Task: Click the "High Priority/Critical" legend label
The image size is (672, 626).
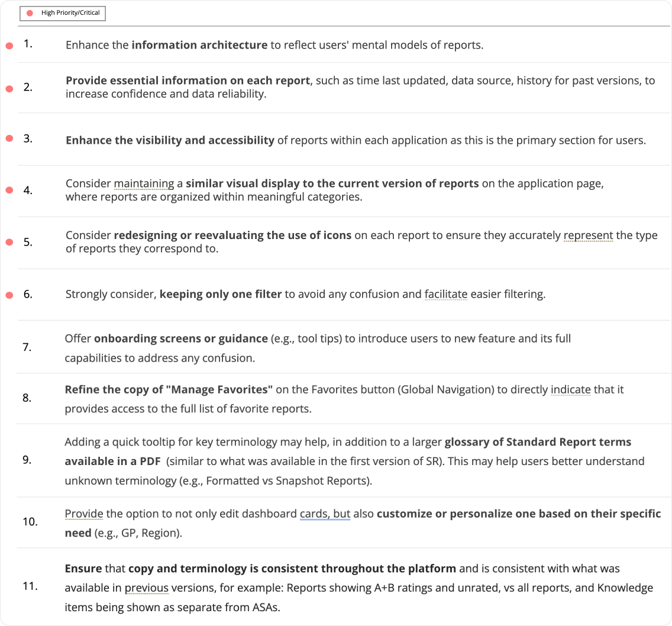Action: click(70, 13)
